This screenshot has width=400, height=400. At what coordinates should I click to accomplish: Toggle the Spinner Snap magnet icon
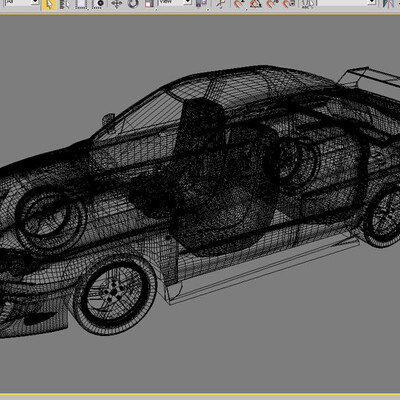(x=288, y=4)
